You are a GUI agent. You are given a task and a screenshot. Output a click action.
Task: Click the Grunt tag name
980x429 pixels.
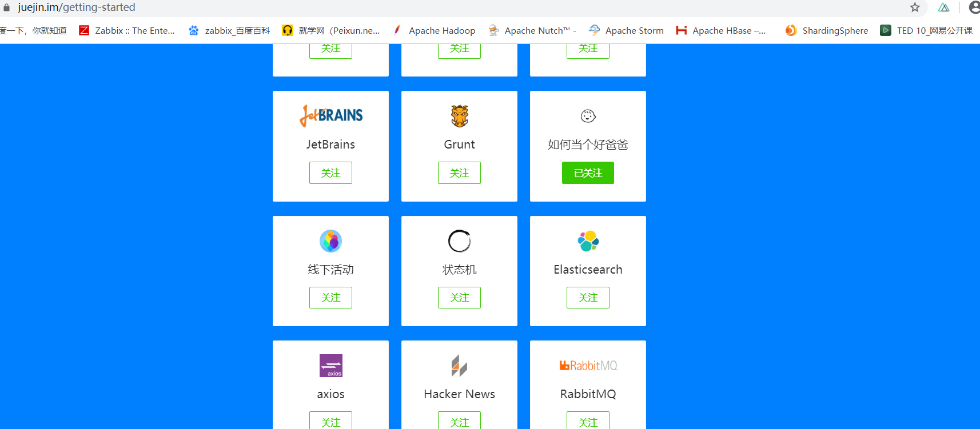point(459,145)
